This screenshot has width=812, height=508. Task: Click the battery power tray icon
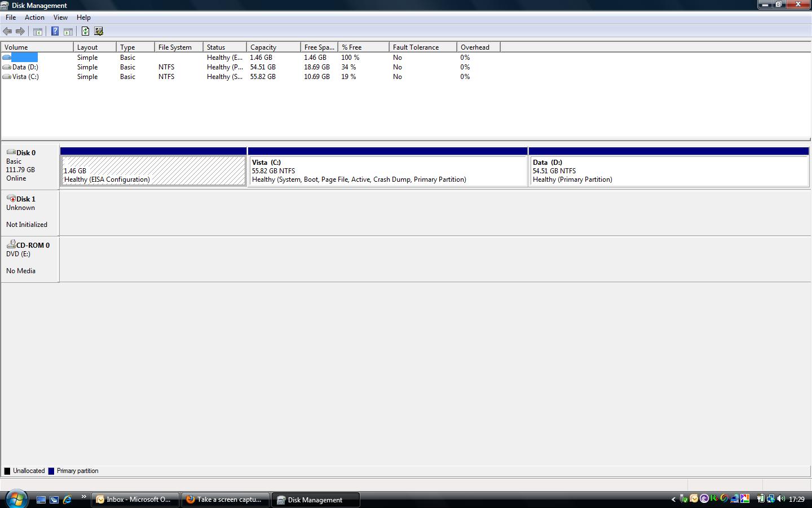(761, 498)
